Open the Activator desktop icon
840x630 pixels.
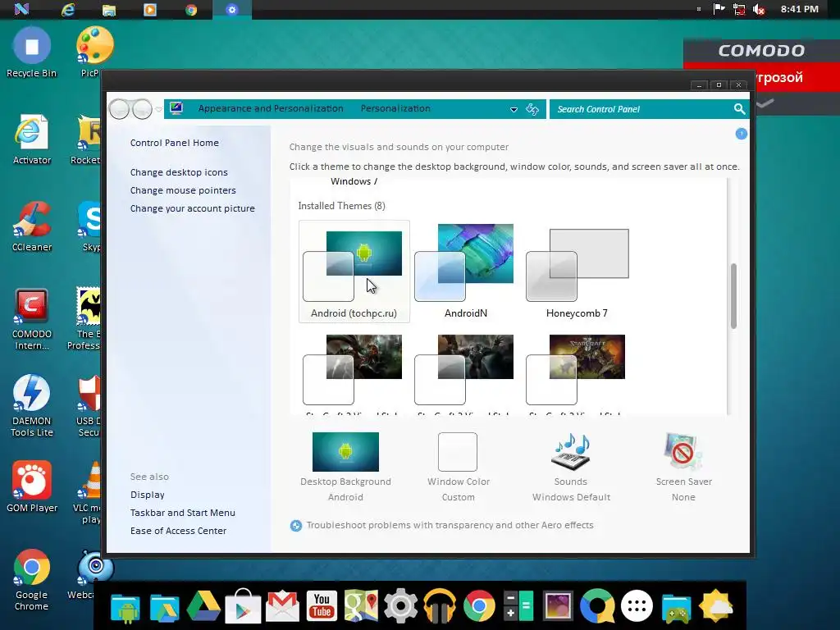pos(32,139)
